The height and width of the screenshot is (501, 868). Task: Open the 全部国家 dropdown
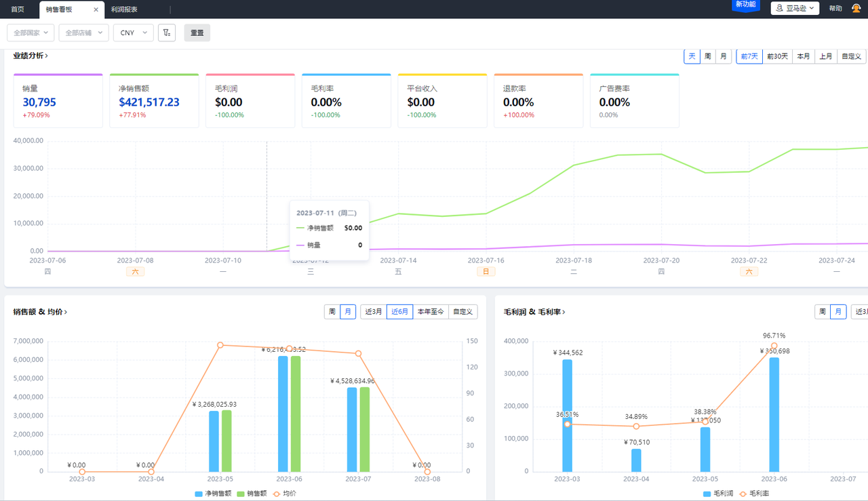(x=31, y=33)
